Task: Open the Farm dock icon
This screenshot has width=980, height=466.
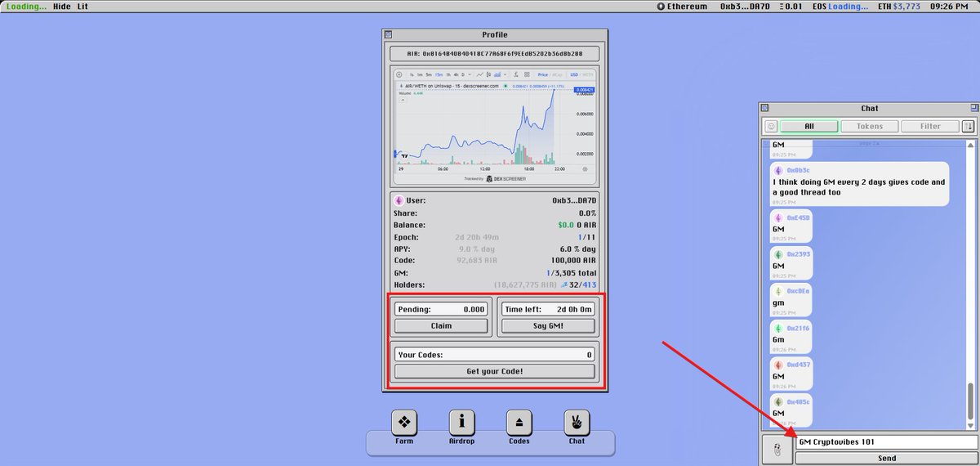Action: pos(404,423)
